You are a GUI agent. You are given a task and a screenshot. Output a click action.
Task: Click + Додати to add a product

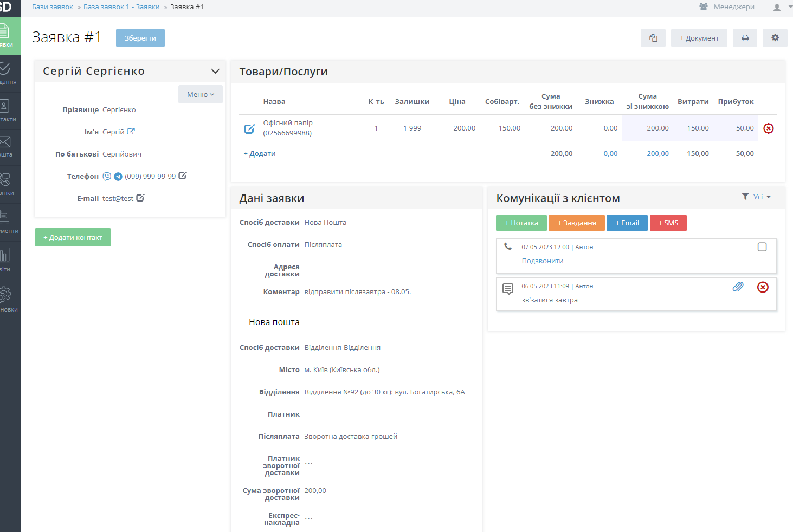click(260, 154)
